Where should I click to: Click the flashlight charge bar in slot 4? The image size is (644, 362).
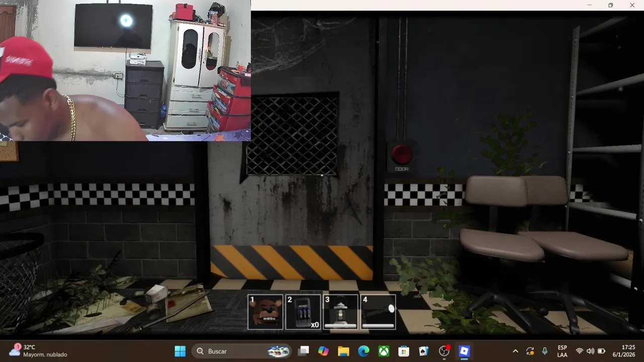378,326
